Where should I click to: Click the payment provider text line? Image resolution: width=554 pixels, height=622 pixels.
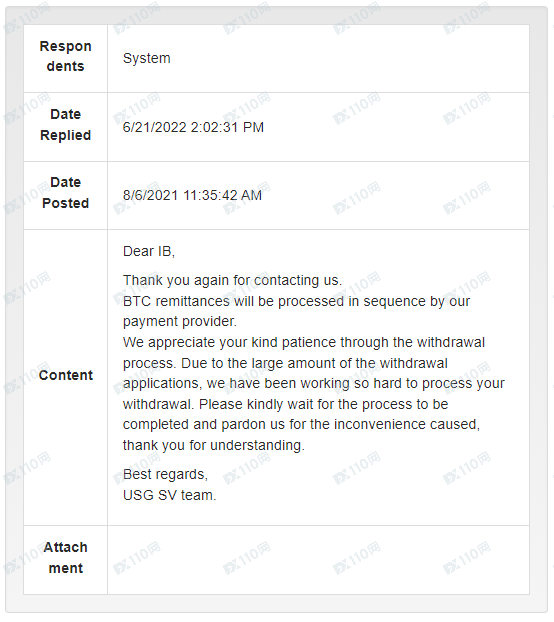(x=180, y=321)
